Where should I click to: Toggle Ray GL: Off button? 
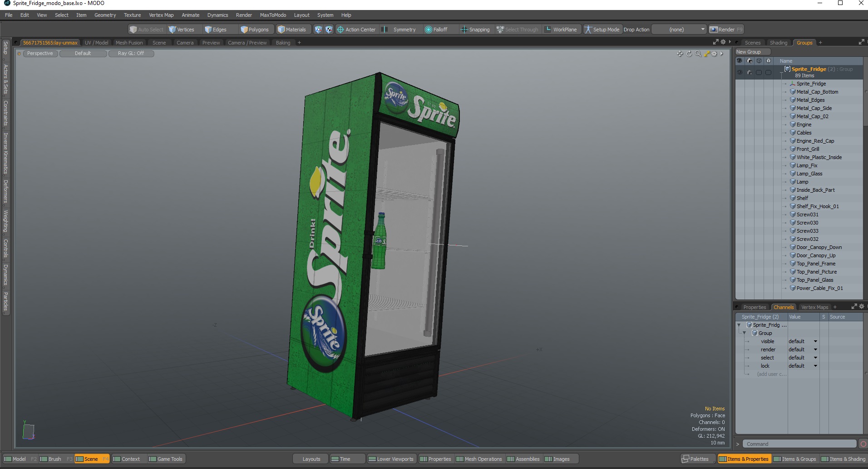131,54
